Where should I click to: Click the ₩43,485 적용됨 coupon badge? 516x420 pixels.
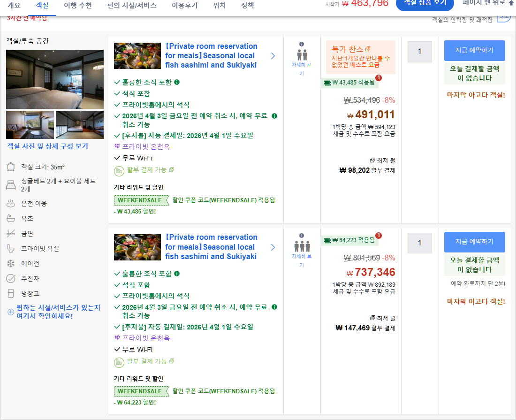tap(349, 83)
